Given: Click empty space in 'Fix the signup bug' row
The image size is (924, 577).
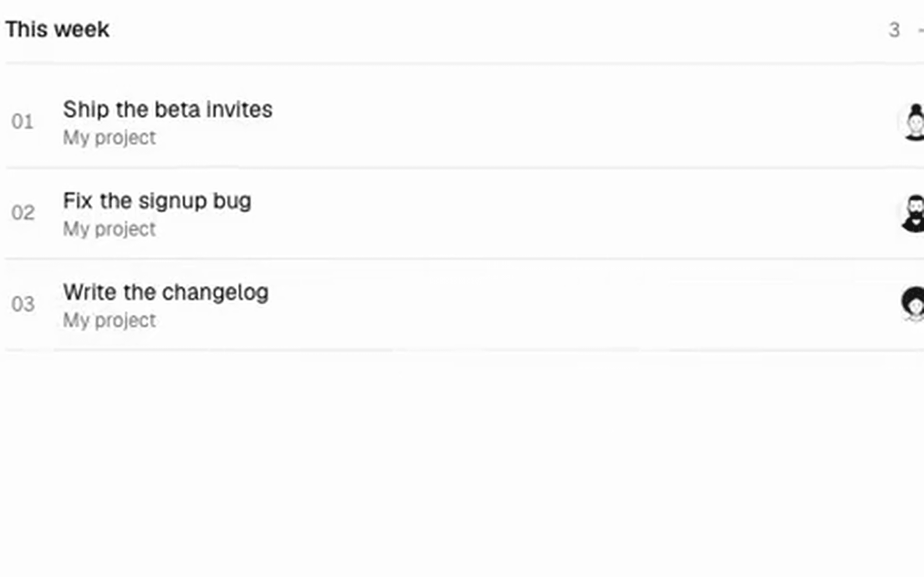Looking at the screenshot, I should click(573, 213).
